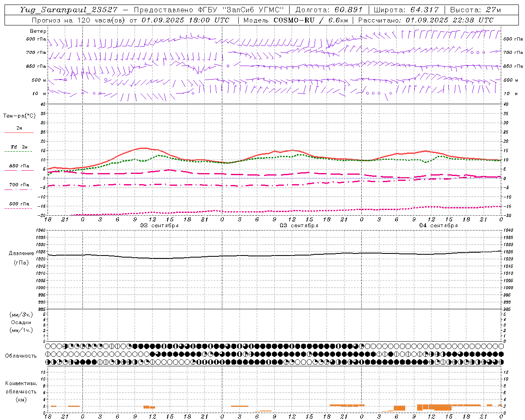Viewport: 525px width, 420px height.
Task: Click the station name Yug_Saranpaul_23527
Action: click(68, 10)
